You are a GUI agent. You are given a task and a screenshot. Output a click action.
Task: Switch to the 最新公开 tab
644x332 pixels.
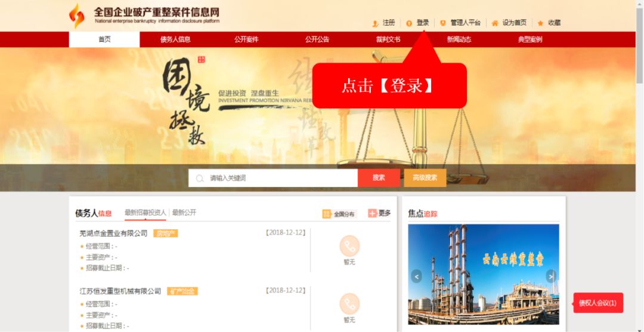coord(184,213)
